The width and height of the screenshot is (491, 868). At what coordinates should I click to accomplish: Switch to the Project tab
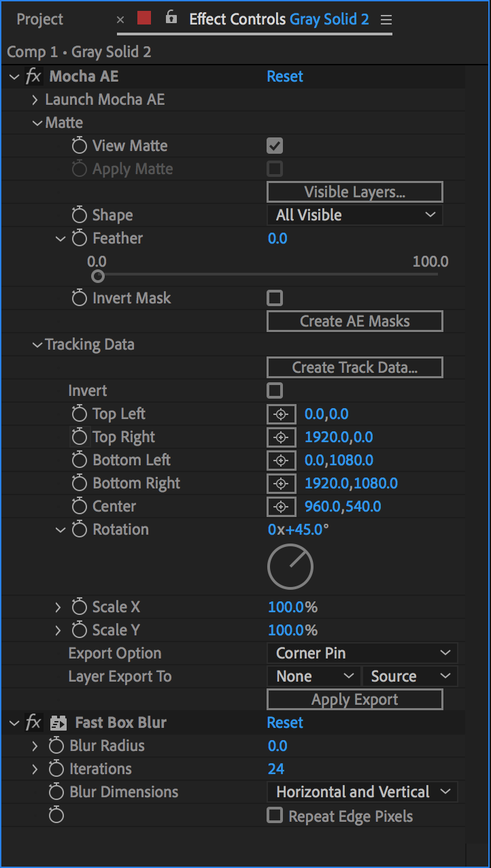click(x=39, y=19)
